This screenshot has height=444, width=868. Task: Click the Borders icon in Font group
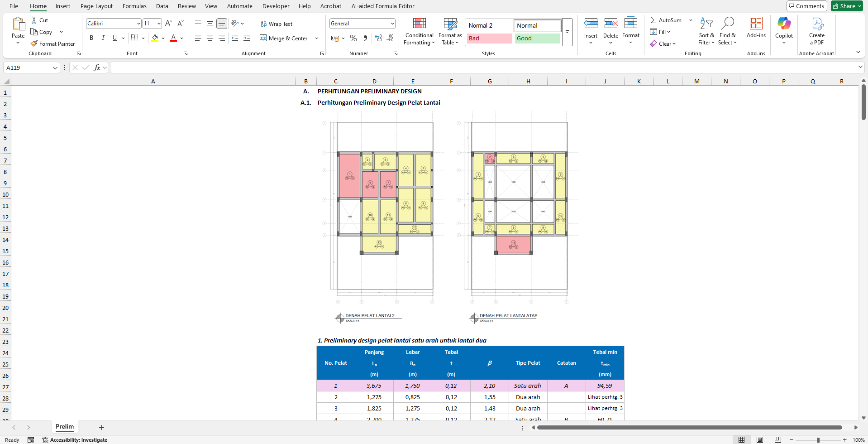coord(134,38)
